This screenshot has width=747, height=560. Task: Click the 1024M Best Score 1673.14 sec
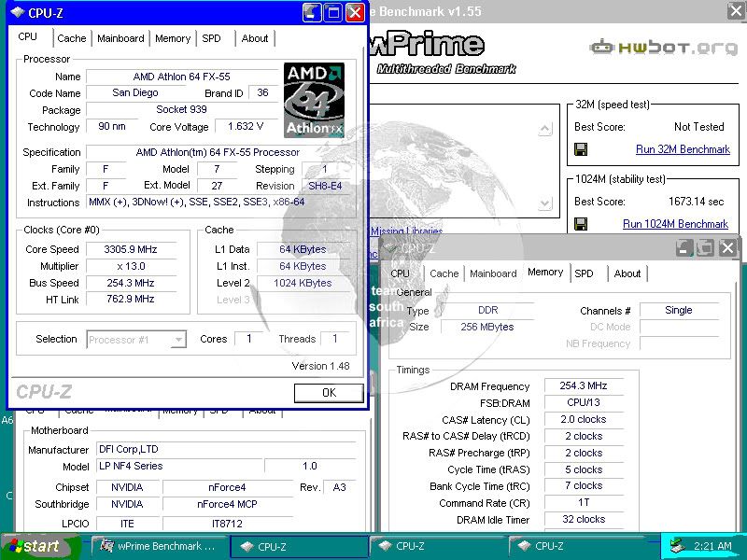point(696,202)
